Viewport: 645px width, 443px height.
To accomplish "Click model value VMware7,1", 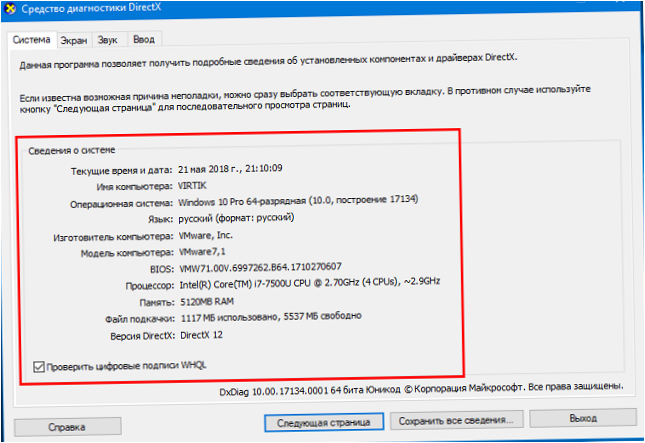I will coord(202,252).
